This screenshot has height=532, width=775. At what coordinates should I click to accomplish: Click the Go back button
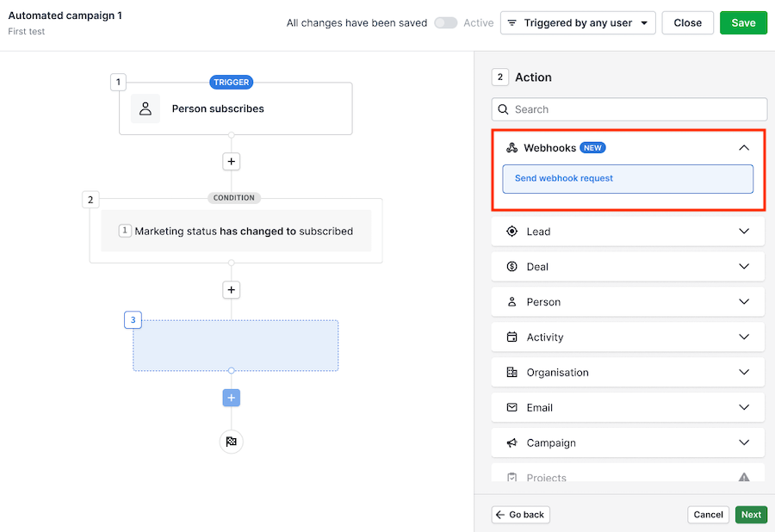point(520,515)
